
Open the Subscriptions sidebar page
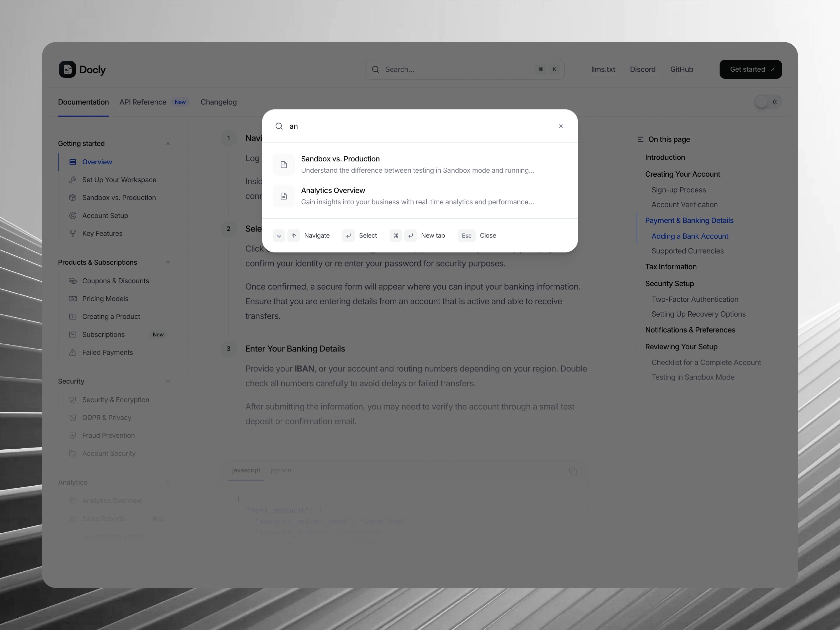[x=103, y=335]
